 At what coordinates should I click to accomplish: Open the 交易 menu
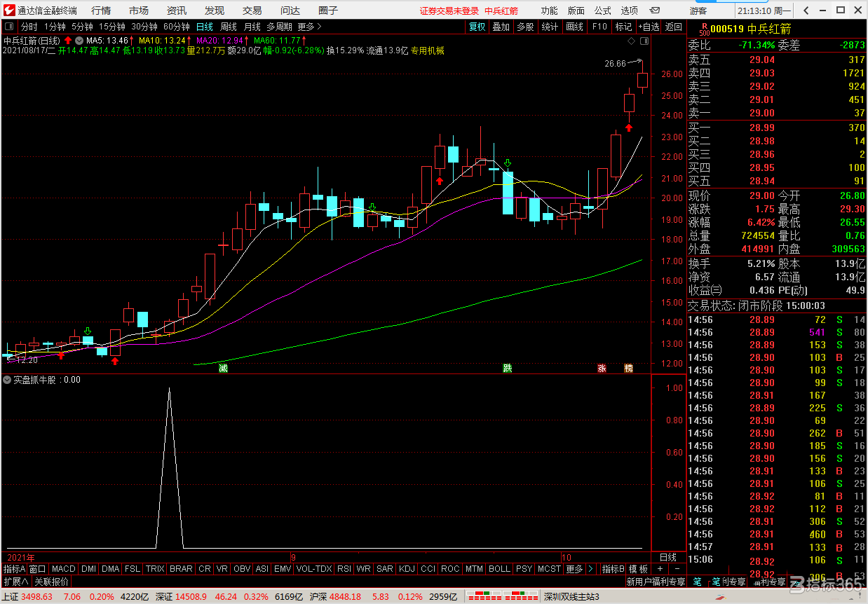252,11
